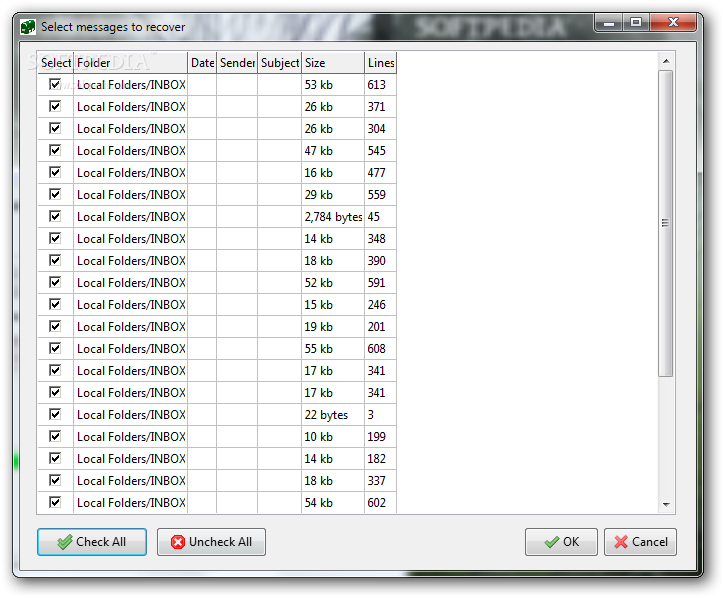The width and height of the screenshot is (724, 598).
Task: Click the green checkmark icon on Check All
Action: click(x=65, y=542)
